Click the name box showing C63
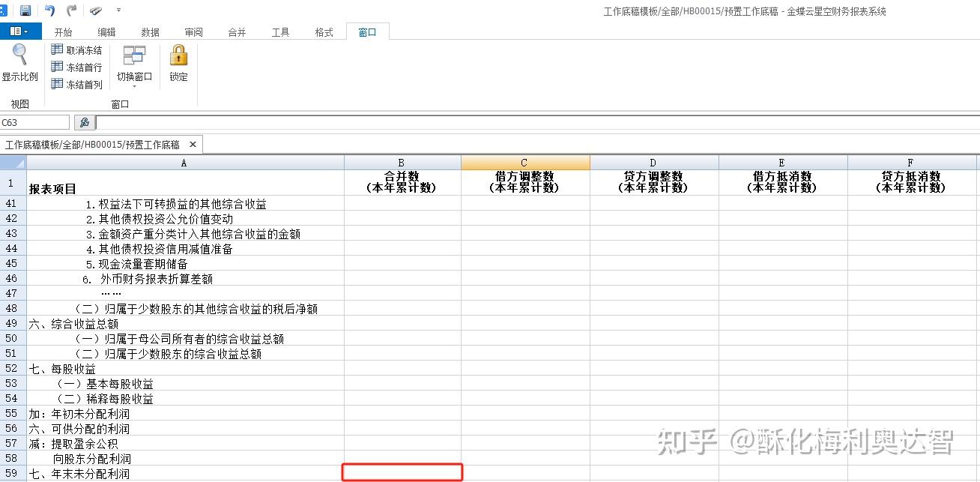The width and height of the screenshot is (980, 482). tap(34, 121)
